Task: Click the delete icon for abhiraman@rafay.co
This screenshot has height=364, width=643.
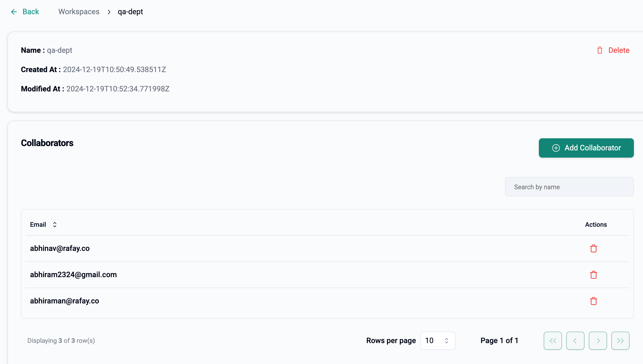Action: coord(594,301)
